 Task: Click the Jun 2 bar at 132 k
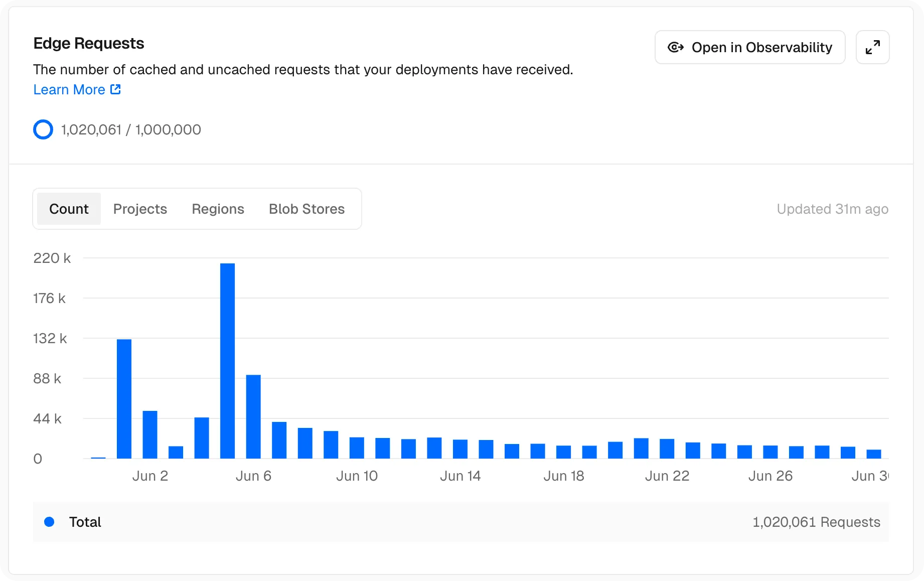tap(124, 399)
